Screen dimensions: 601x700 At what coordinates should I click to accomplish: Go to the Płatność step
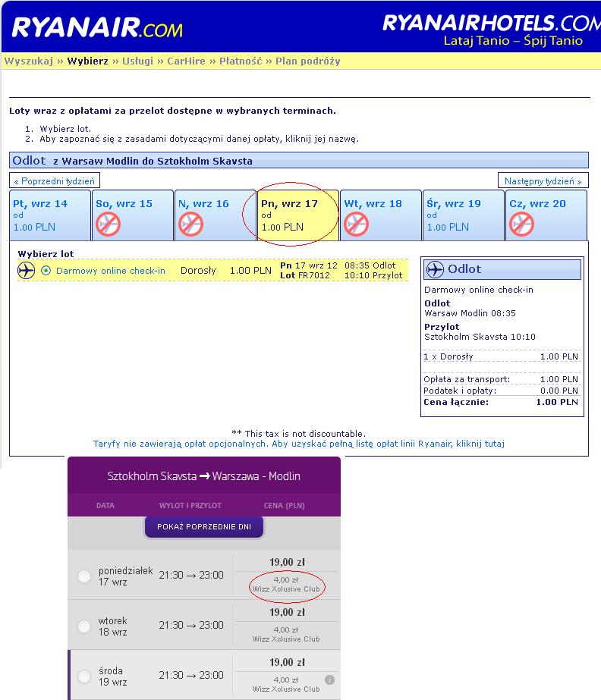point(241,61)
